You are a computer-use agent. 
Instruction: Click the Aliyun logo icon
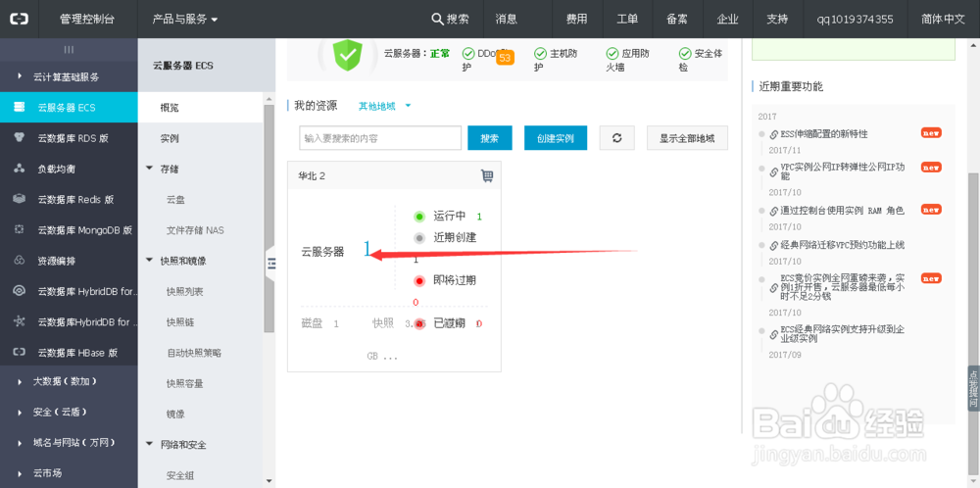pos(19,19)
